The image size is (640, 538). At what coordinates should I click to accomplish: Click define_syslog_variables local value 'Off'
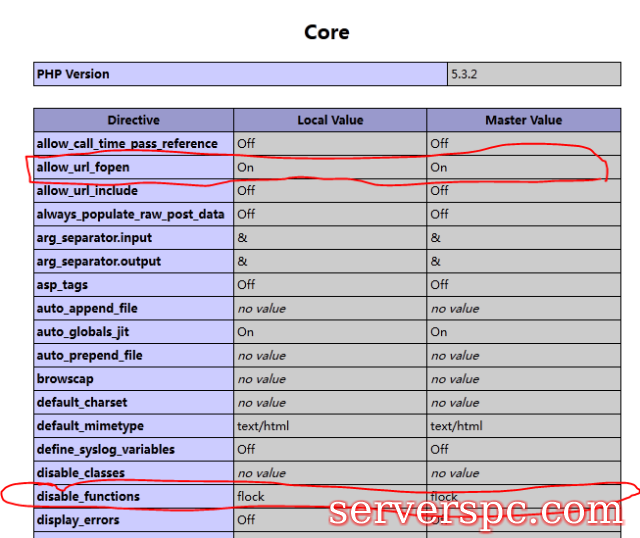tap(246, 449)
